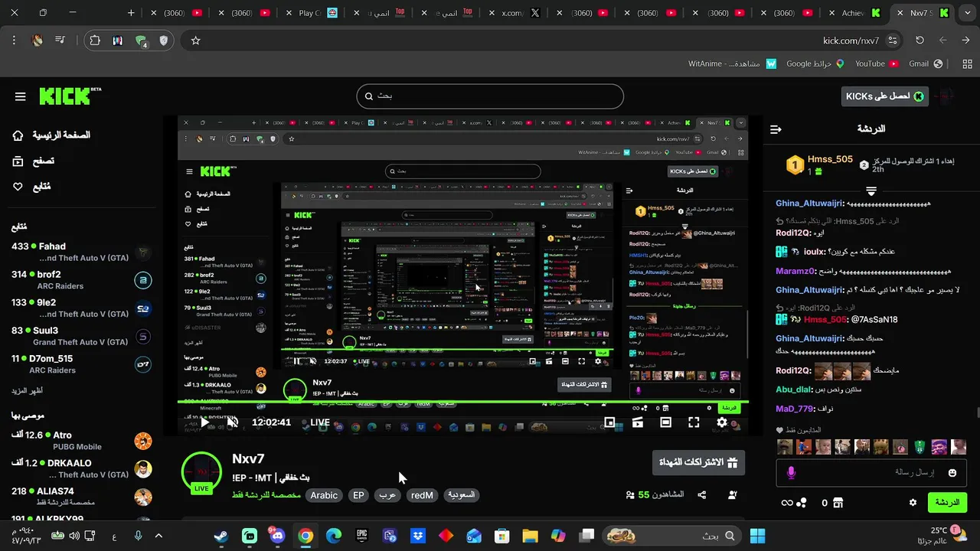Open the YouTube bookmark
This screenshot has width=980, height=551.
click(877, 64)
